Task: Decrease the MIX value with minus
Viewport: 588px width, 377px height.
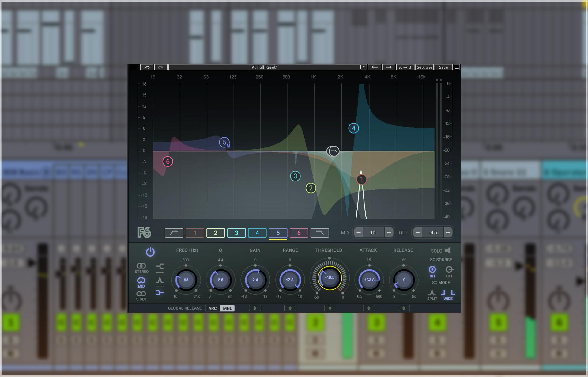Action: click(x=358, y=233)
